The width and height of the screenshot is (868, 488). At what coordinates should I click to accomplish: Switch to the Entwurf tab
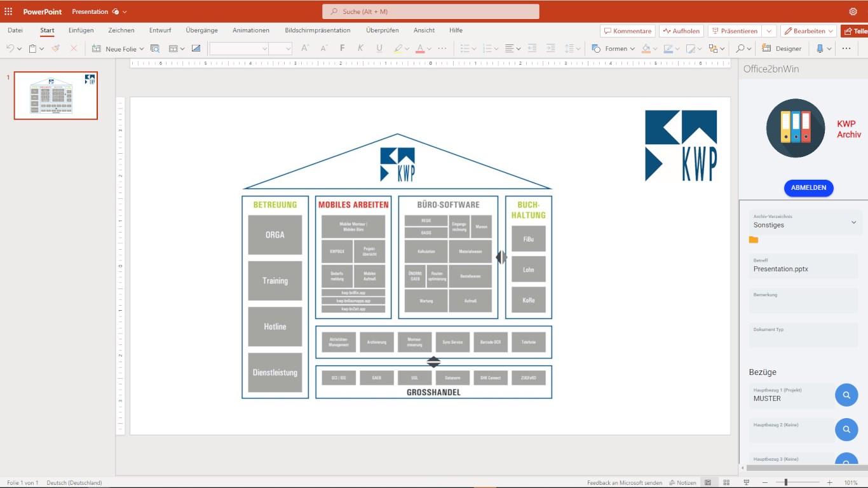(x=160, y=30)
